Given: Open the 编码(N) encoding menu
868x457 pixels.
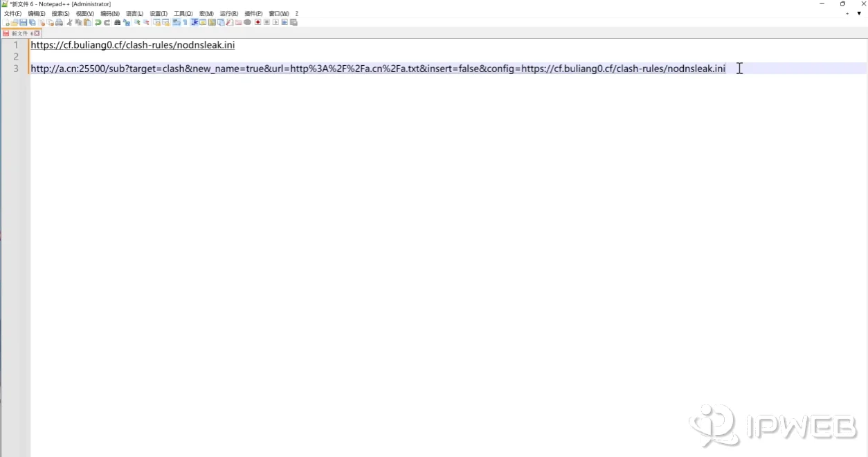Looking at the screenshot, I should (109, 13).
